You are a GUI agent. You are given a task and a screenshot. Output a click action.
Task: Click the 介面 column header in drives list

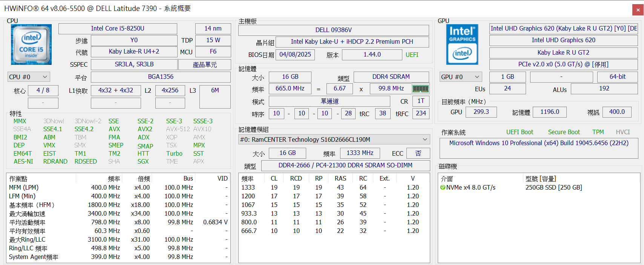pyautogui.click(x=447, y=179)
